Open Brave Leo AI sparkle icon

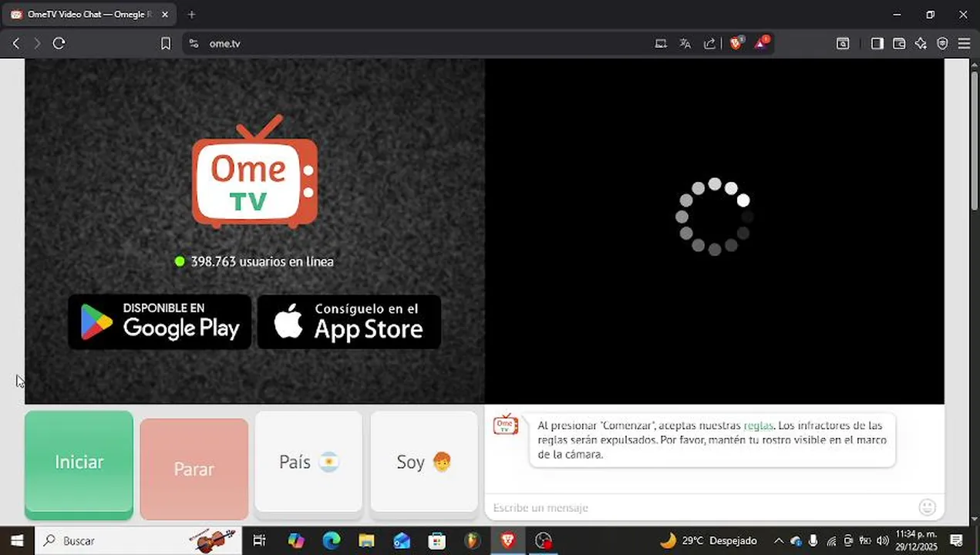click(921, 44)
